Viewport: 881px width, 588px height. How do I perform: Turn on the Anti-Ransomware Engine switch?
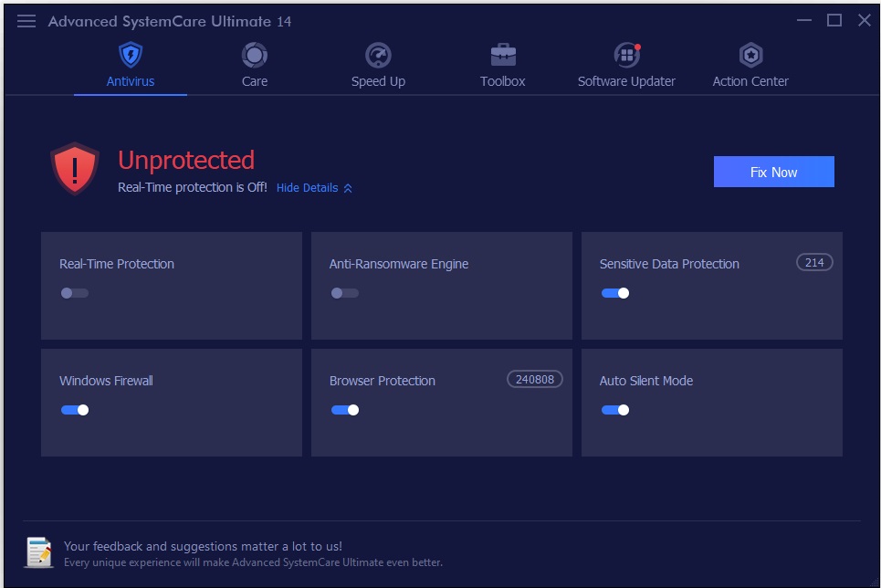tap(345, 293)
